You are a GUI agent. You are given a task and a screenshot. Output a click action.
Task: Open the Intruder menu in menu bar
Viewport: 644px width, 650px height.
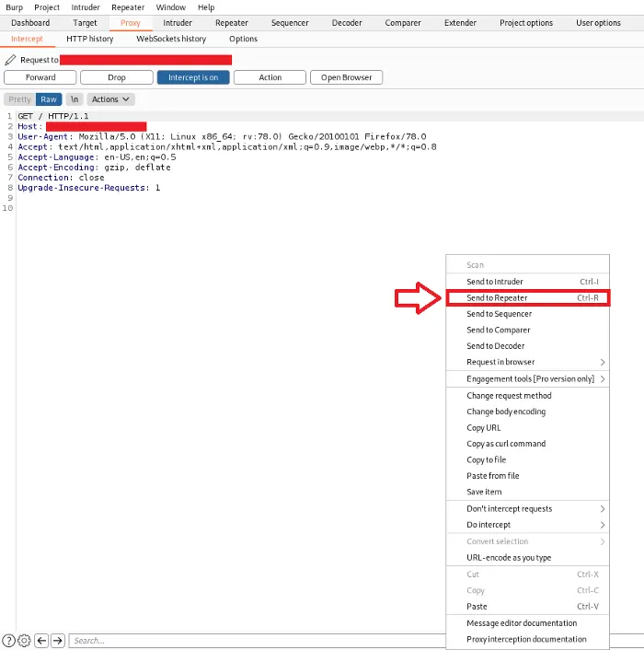click(x=86, y=7)
